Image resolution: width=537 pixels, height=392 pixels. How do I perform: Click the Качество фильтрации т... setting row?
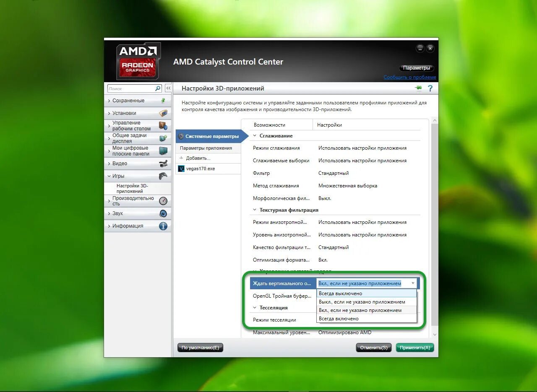[335, 247]
